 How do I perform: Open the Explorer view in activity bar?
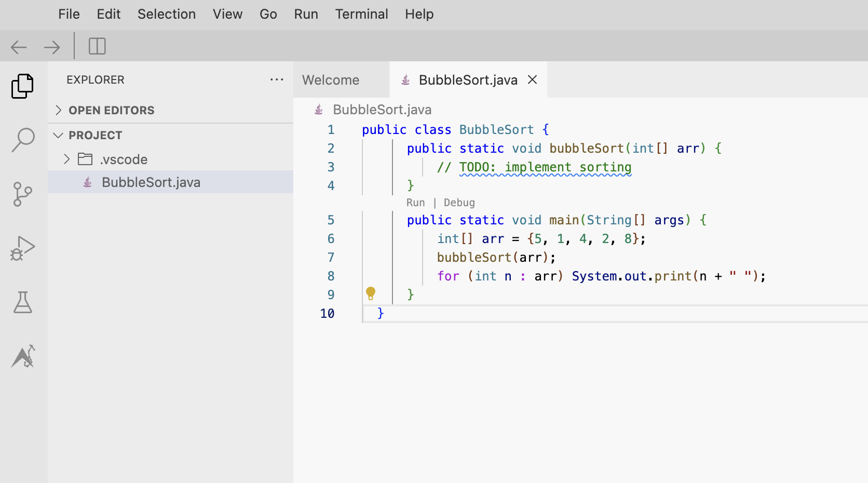tap(22, 86)
